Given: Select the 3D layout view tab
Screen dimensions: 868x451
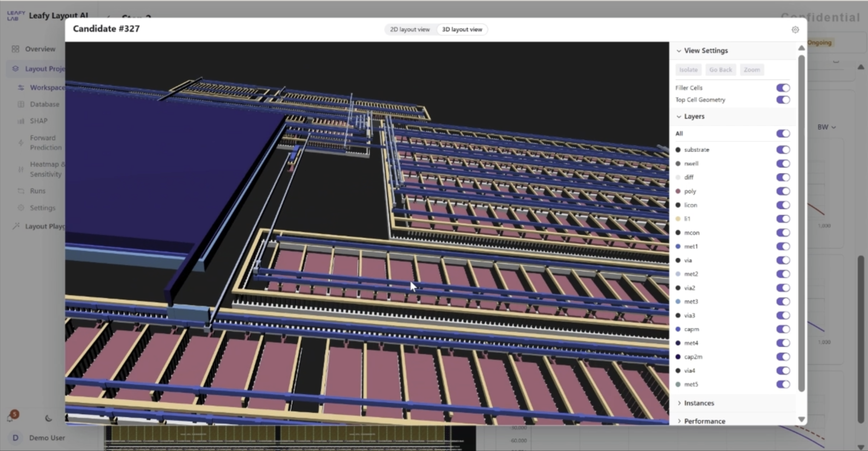Looking at the screenshot, I should (x=462, y=29).
